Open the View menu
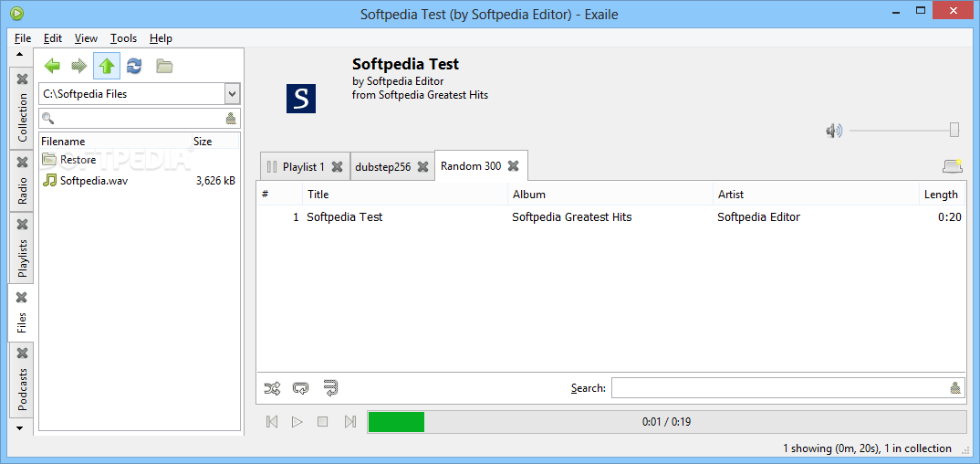The height and width of the screenshot is (464, 980). click(87, 38)
